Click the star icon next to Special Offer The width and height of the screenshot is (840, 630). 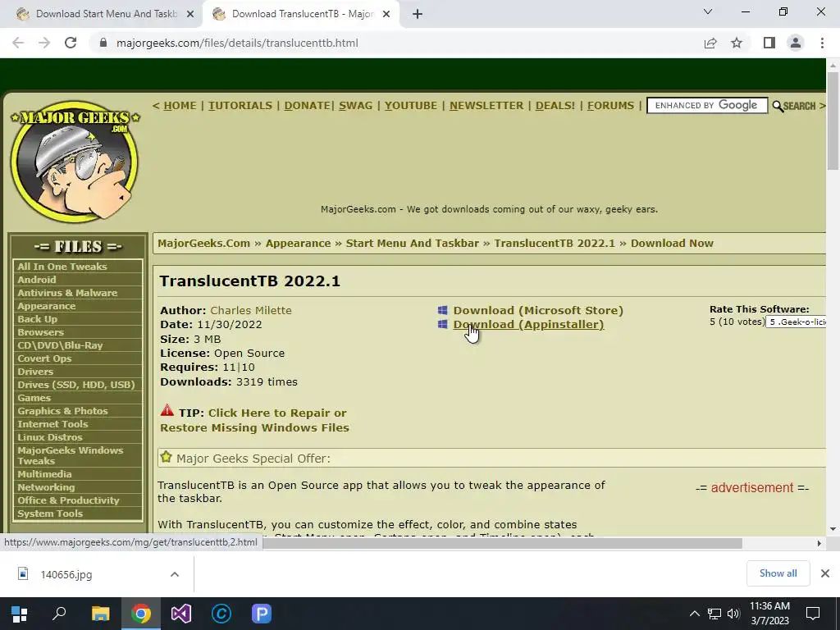166,457
